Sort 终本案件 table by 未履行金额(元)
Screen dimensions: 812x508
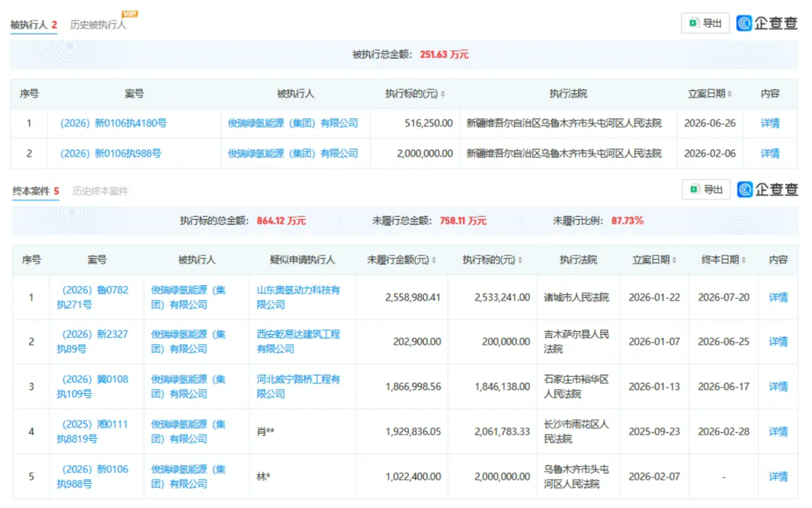434,260
